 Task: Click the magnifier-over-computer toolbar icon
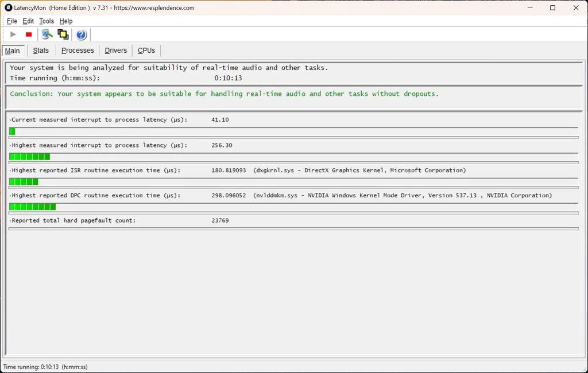47,34
